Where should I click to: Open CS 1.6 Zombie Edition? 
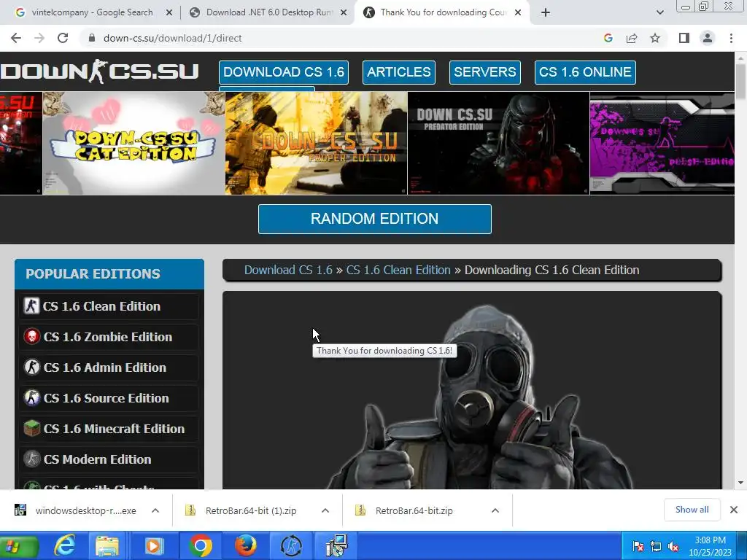coord(109,337)
